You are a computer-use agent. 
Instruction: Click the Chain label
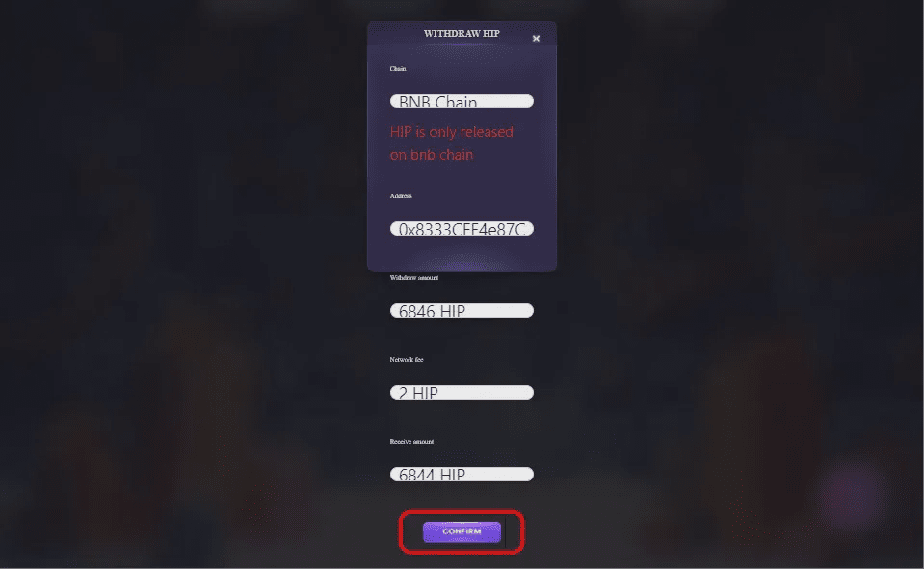pyautogui.click(x=398, y=69)
